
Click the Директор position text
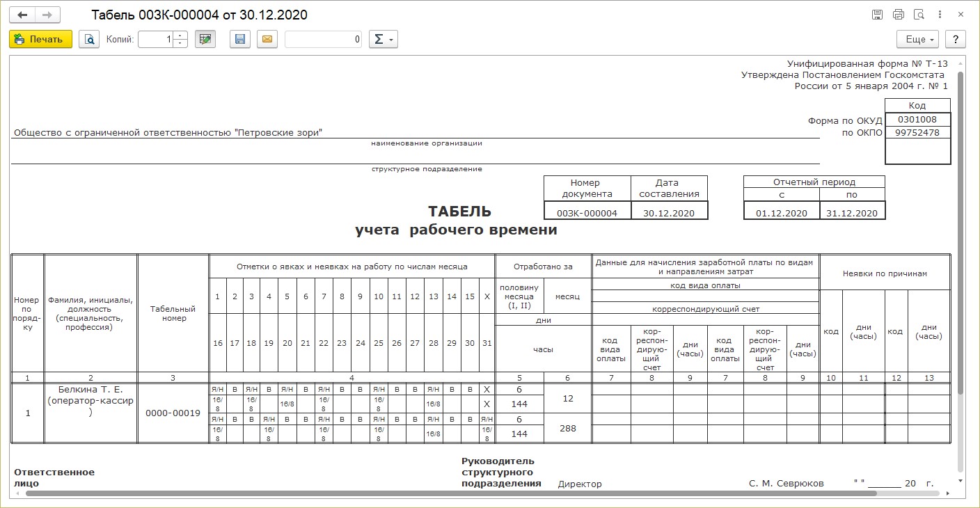[580, 484]
